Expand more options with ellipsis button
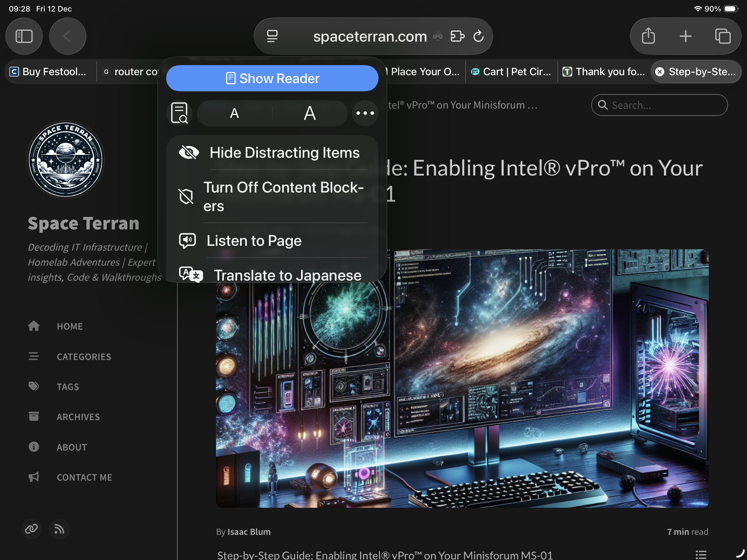This screenshot has width=747, height=560. click(365, 113)
